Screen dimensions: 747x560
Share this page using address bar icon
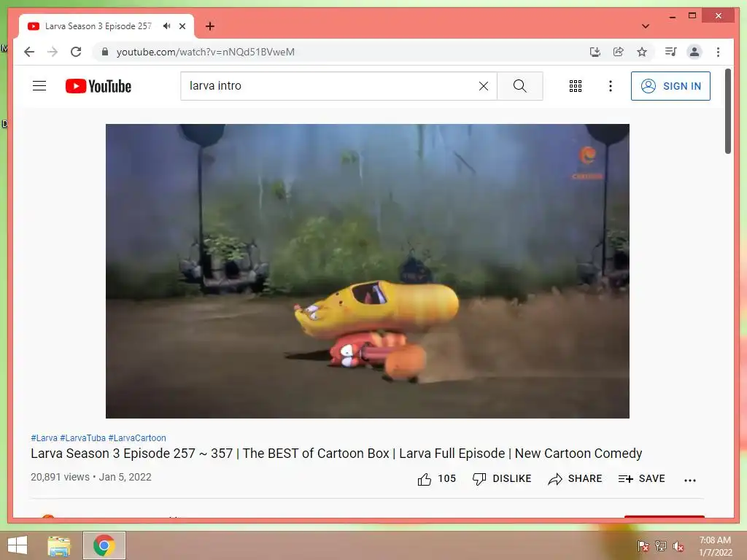[619, 52]
